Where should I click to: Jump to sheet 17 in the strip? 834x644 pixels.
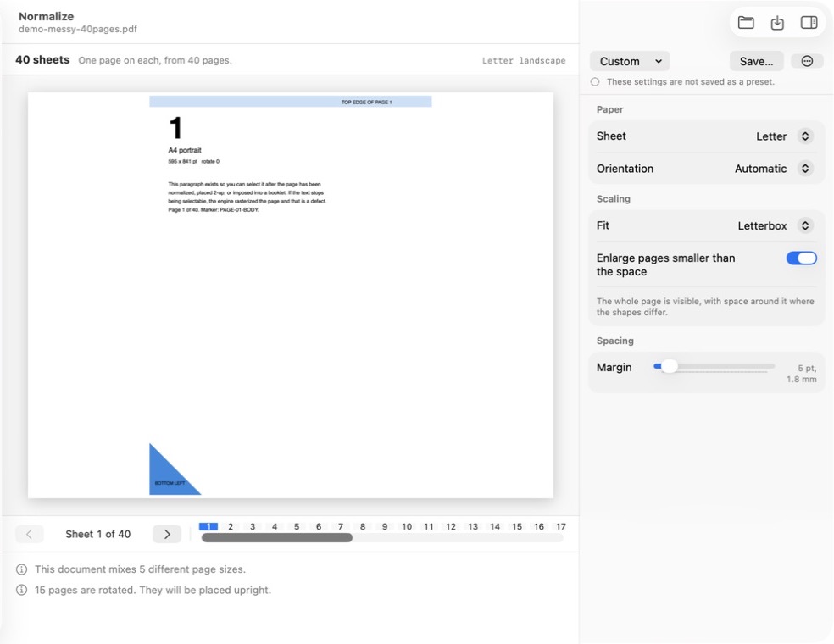pyautogui.click(x=561, y=526)
